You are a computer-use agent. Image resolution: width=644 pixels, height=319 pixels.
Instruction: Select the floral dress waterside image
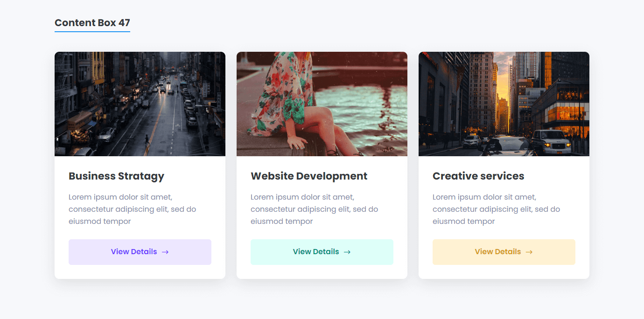coord(322,104)
